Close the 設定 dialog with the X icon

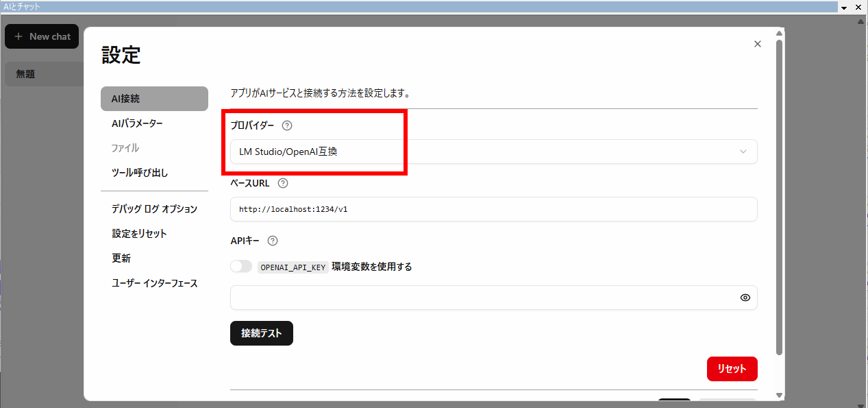758,44
